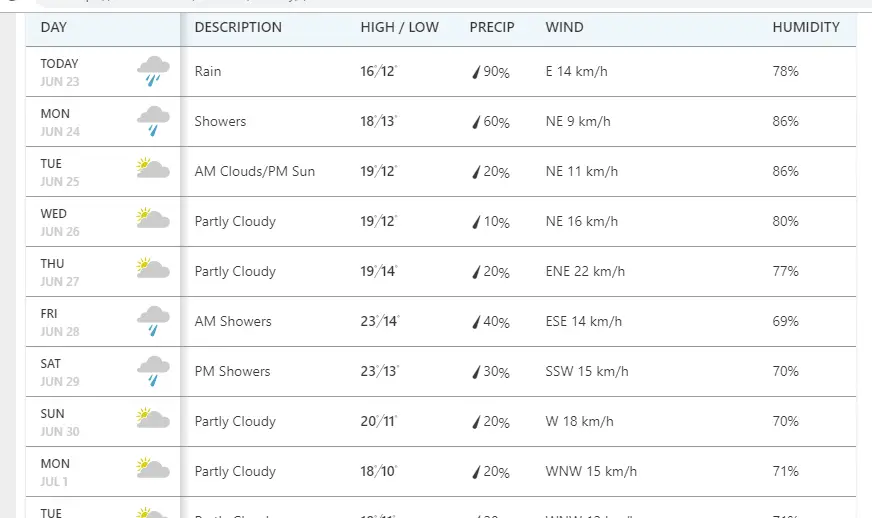Click the showers icon for Fri Jun 28
Screen dimensions: 872x518
click(153, 321)
